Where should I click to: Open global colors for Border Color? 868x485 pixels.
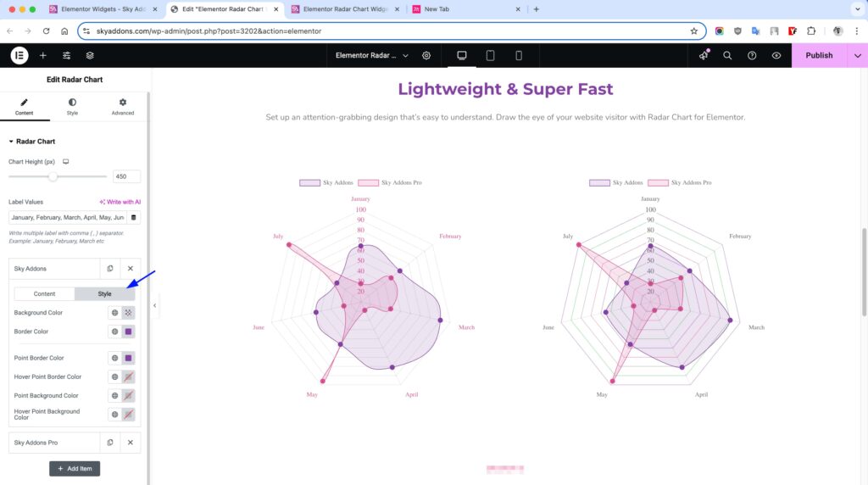point(114,332)
